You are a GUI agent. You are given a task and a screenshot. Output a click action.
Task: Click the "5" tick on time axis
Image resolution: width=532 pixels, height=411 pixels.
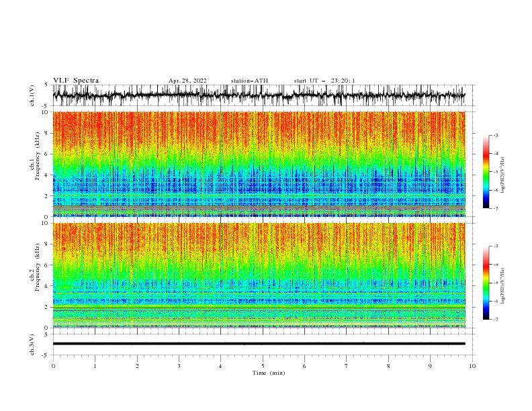pyautogui.click(x=263, y=366)
